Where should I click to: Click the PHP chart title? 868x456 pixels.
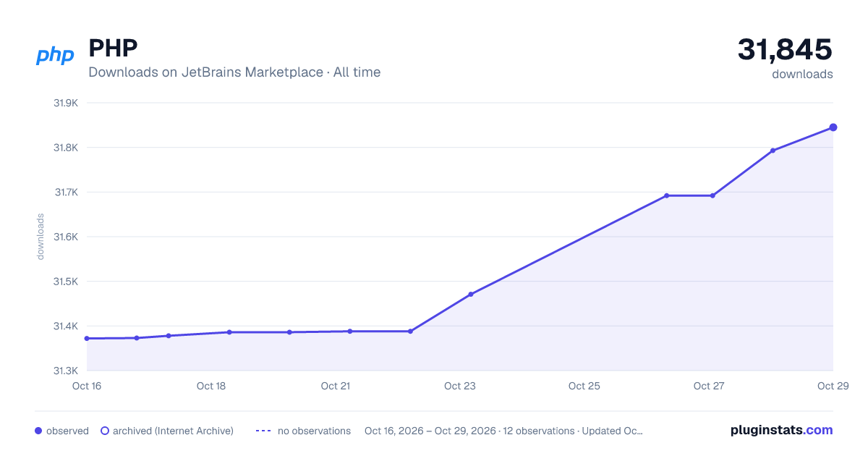[x=113, y=48]
